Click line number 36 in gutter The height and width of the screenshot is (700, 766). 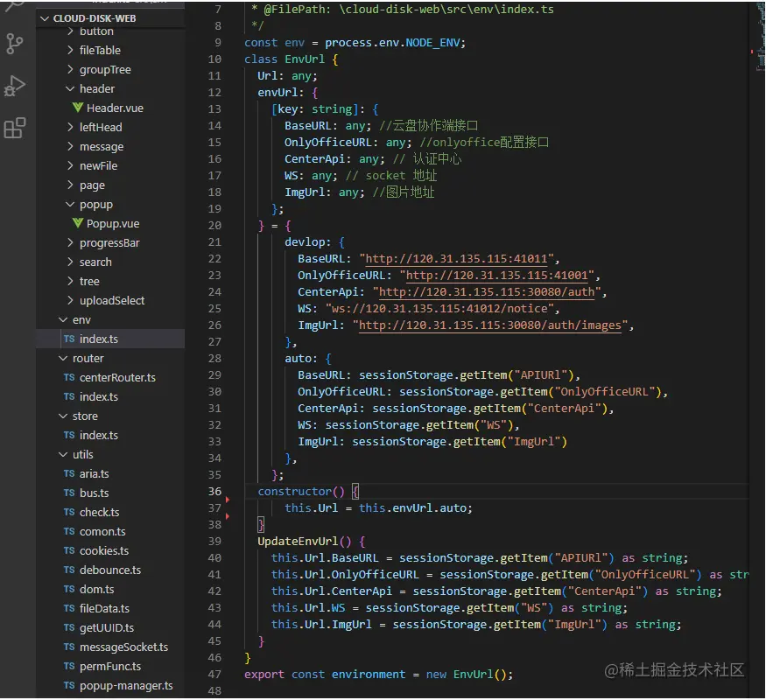(214, 492)
